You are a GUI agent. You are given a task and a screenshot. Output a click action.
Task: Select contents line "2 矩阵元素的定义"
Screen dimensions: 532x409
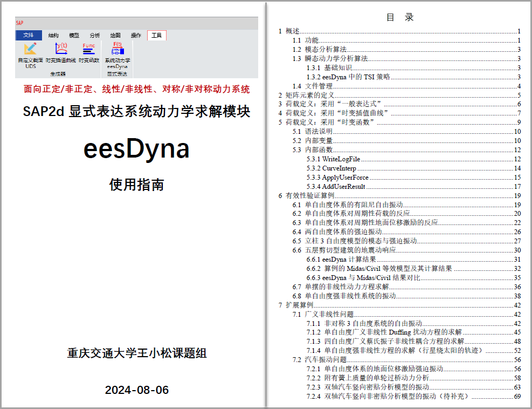[400, 95]
